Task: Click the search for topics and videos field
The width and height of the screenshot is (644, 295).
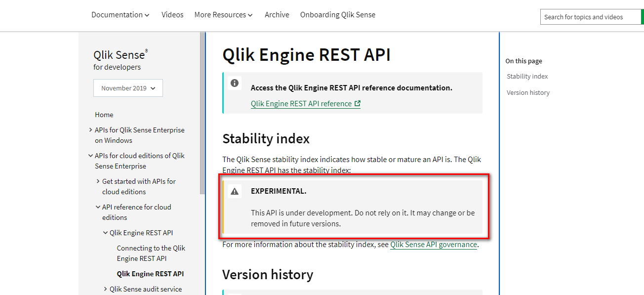Action: click(590, 17)
